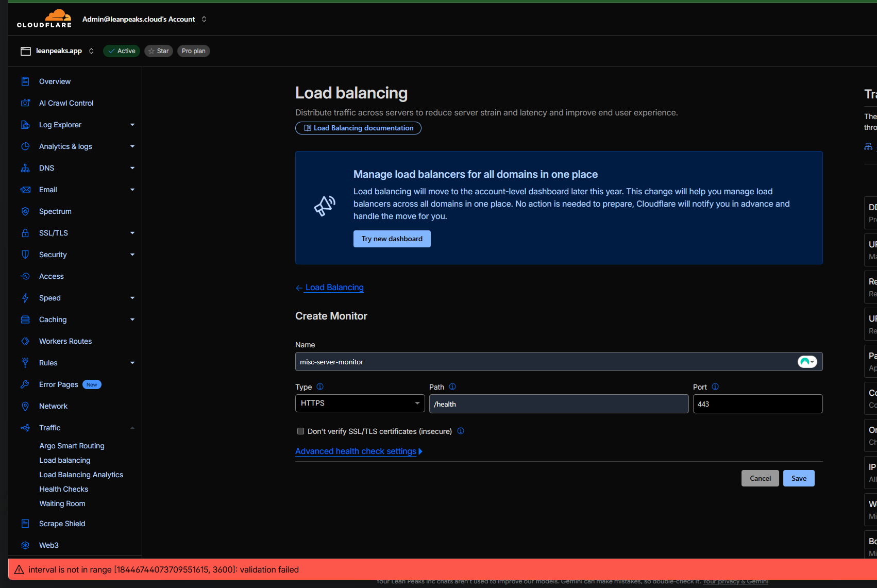Select the Spectrum icon
Viewport: 877px width, 588px height.
25,211
